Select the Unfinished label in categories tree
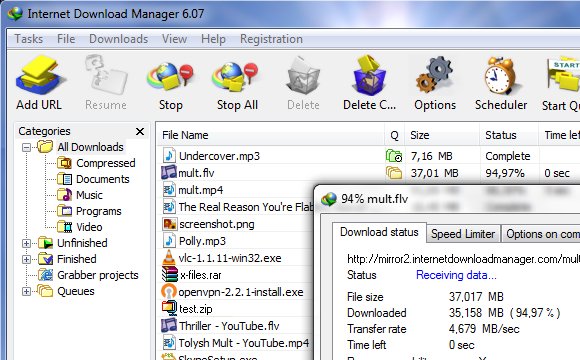The width and height of the screenshot is (580, 360). pos(82,243)
